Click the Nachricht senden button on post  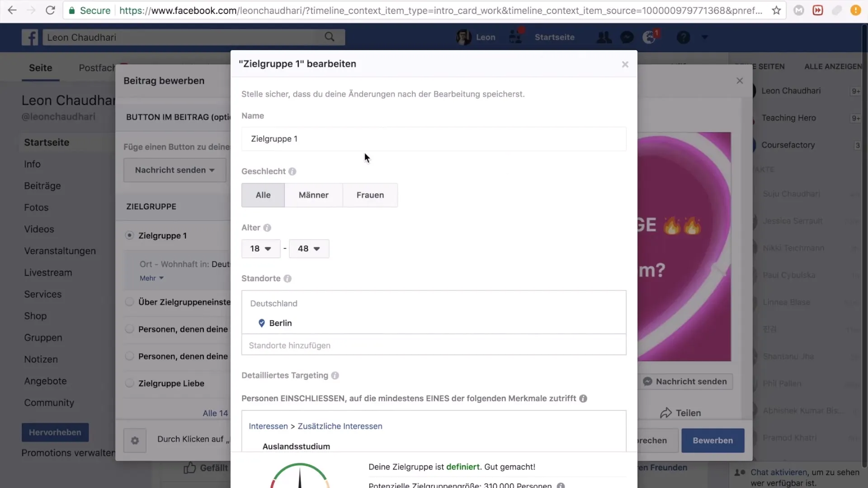pyautogui.click(x=685, y=382)
